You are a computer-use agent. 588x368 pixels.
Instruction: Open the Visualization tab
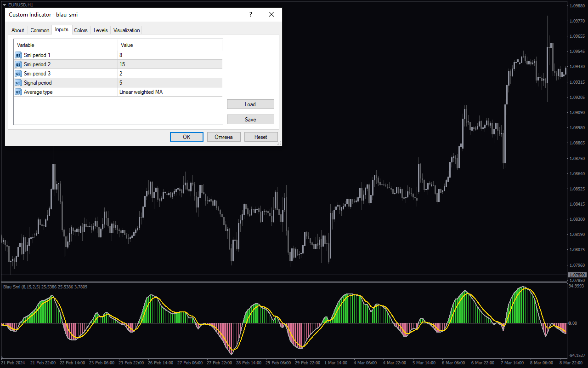pos(127,30)
